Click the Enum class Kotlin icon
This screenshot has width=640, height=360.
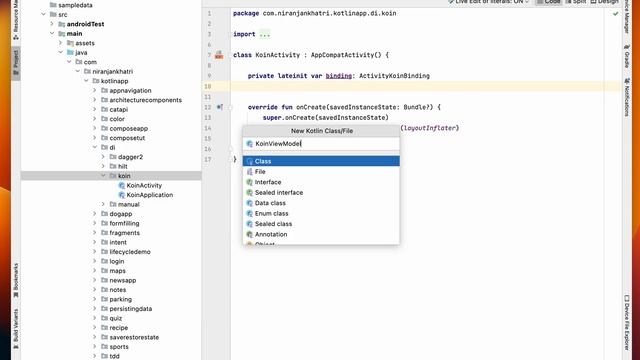tap(250, 213)
